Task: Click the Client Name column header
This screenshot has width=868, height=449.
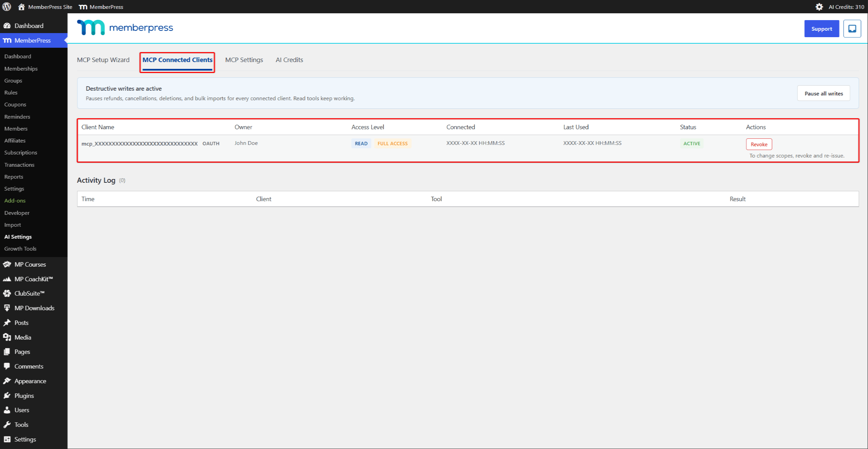Action: [98, 127]
